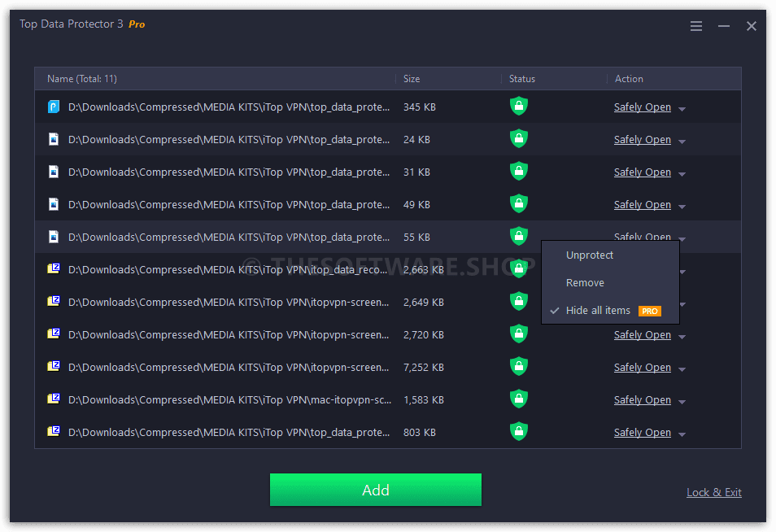Image resolution: width=776 pixels, height=532 pixels.
Task: Collapse the action dropdown arrow for the 55 KB file
Action: tap(682, 238)
